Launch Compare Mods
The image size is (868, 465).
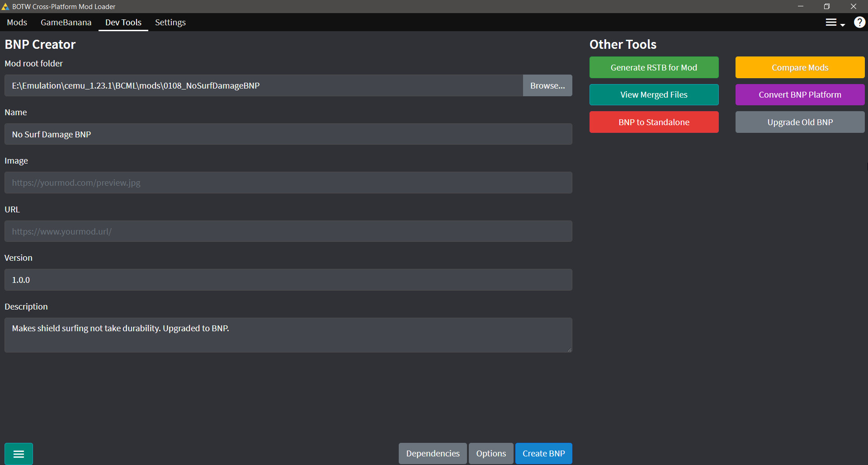coord(800,67)
